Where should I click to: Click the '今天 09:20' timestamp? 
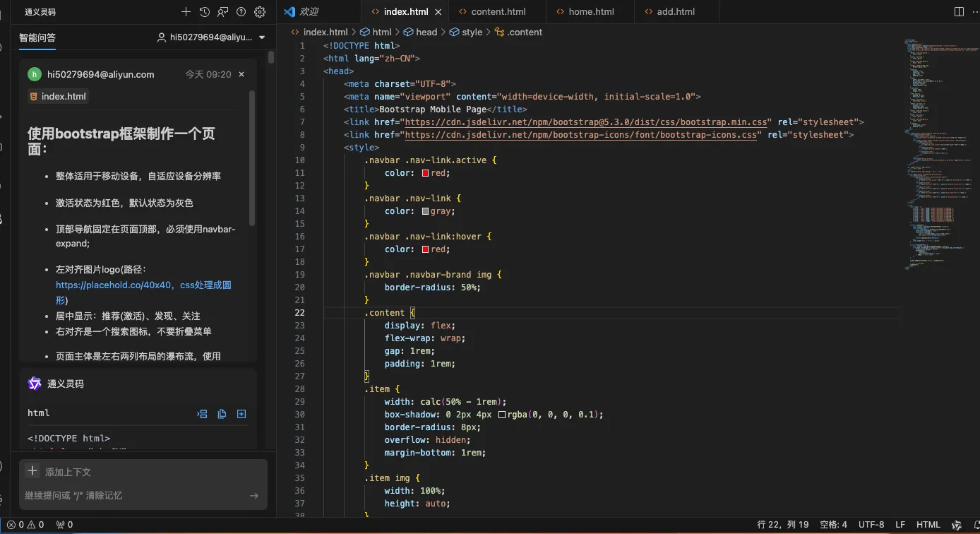pyautogui.click(x=208, y=74)
